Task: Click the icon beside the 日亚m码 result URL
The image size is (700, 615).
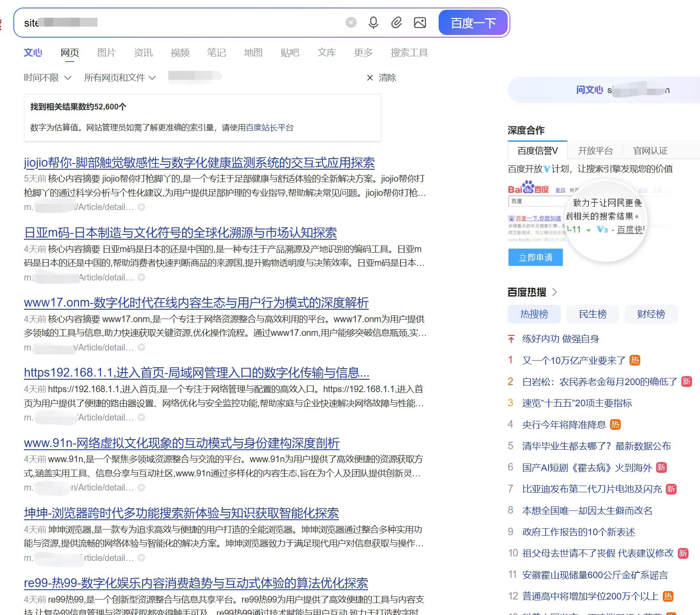Action: (141, 277)
